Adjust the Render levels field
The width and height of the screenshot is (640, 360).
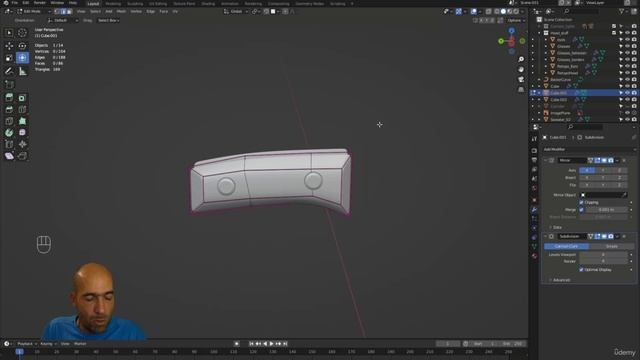[x=603, y=261]
